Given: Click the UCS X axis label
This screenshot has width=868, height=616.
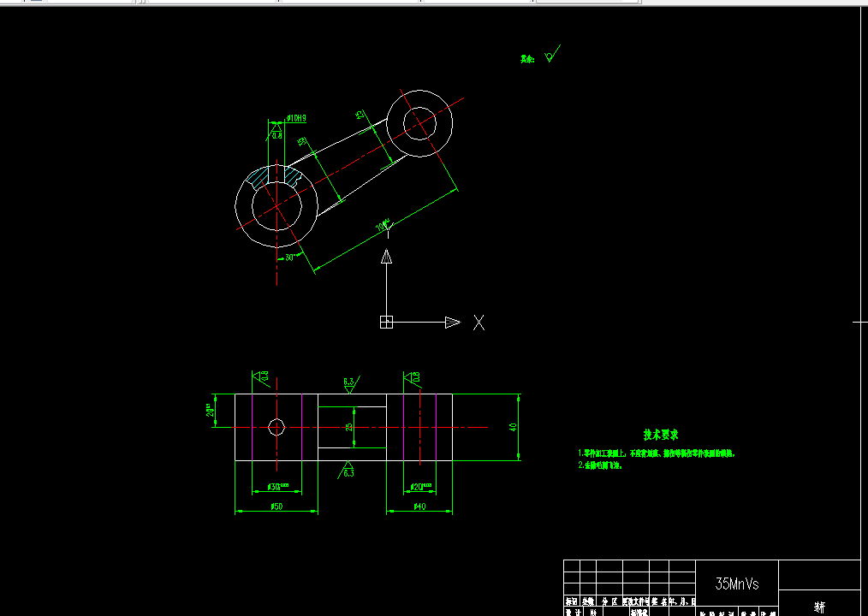Looking at the screenshot, I should click(479, 323).
